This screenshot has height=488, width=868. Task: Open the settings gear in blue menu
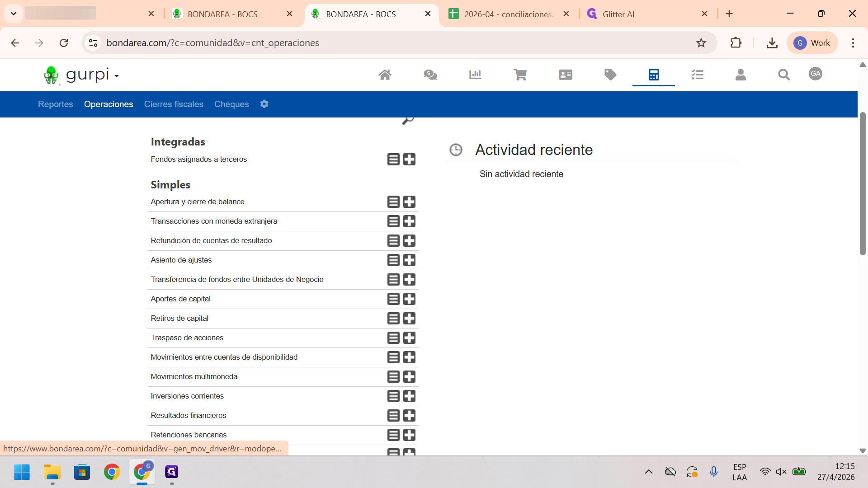tap(264, 104)
